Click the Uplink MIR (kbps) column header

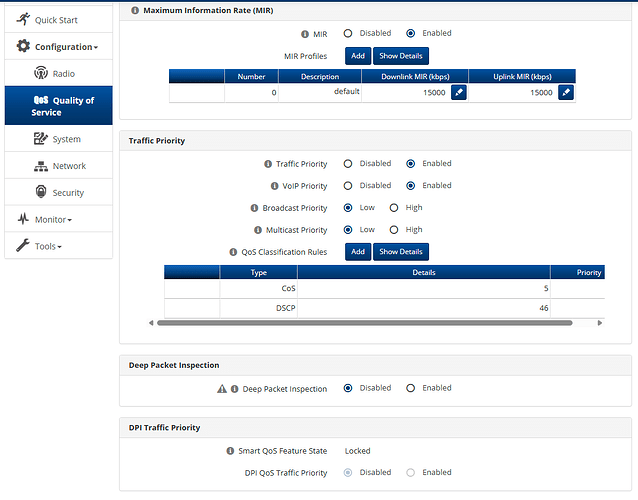point(522,76)
